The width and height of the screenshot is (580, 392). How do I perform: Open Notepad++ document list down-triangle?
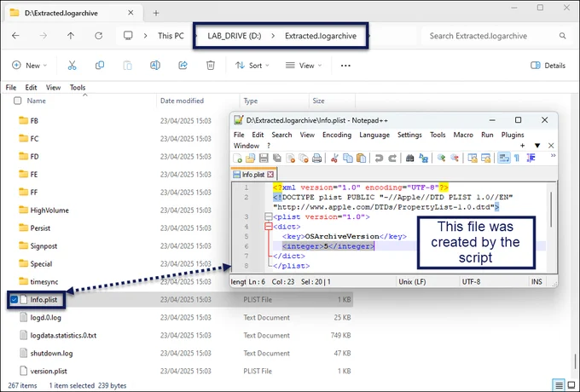pyautogui.click(x=537, y=146)
